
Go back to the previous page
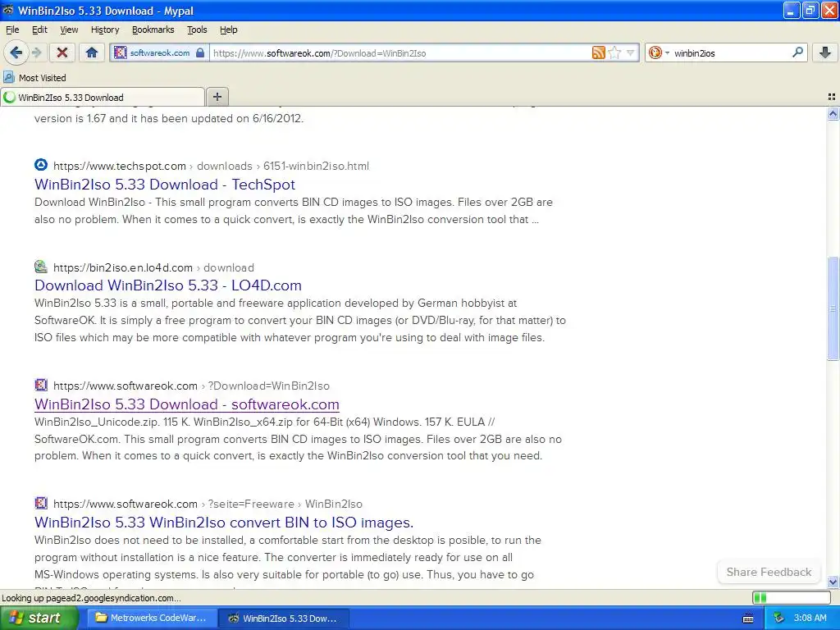click(16, 52)
